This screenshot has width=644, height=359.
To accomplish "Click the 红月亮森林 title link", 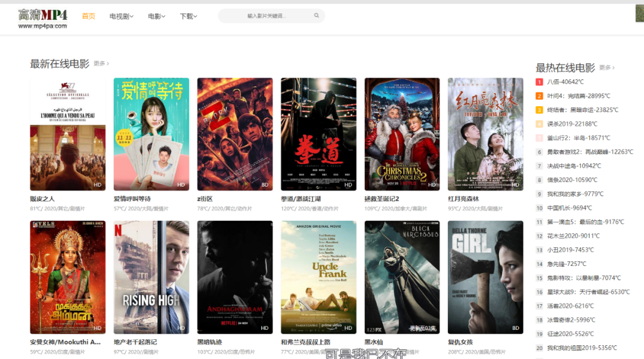I will 463,199.
